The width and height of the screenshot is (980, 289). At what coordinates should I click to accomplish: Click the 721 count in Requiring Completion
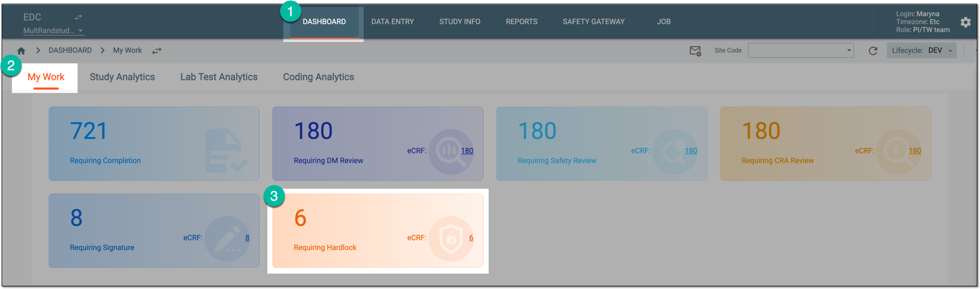[89, 131]
